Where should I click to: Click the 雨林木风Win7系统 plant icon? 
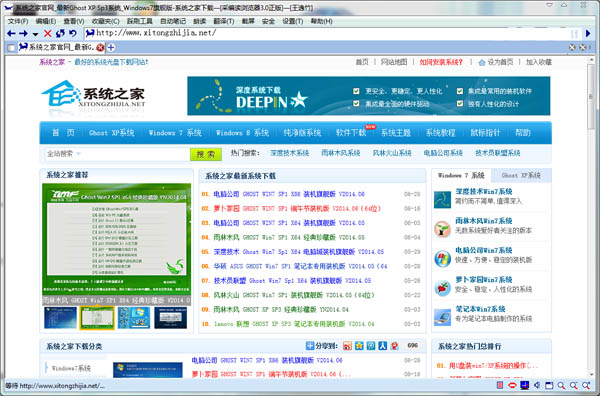tap(442, 229)
